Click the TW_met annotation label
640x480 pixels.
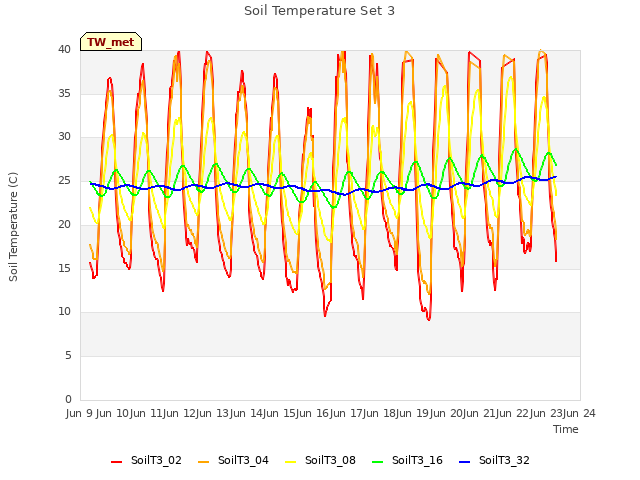111,42
